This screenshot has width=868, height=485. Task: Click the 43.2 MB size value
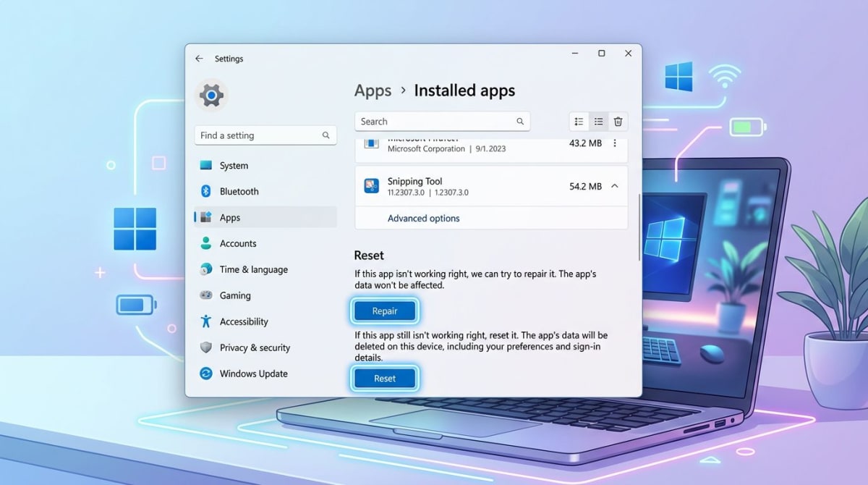pyautogui.click(x=585, y=143)
